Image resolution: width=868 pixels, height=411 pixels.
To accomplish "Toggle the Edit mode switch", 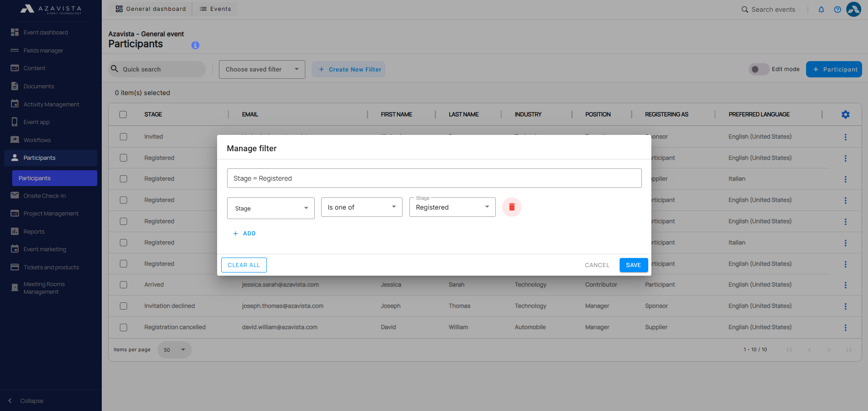I will point(759,69).
